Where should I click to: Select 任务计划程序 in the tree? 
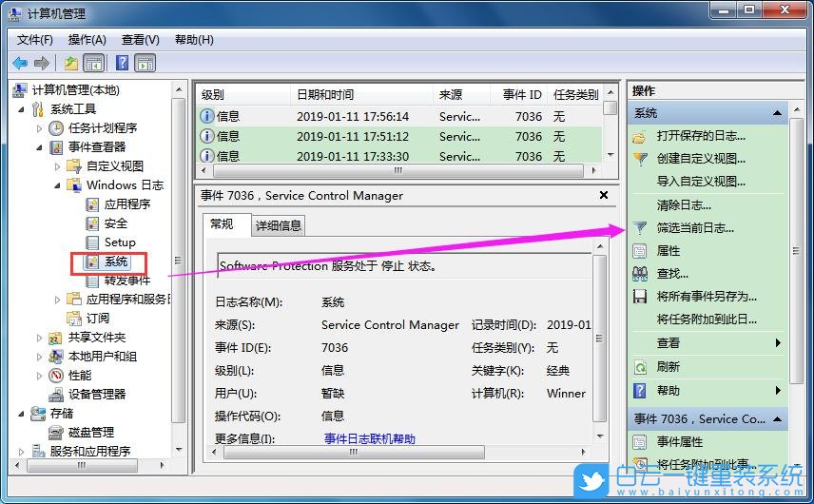(x=103, y=127)
